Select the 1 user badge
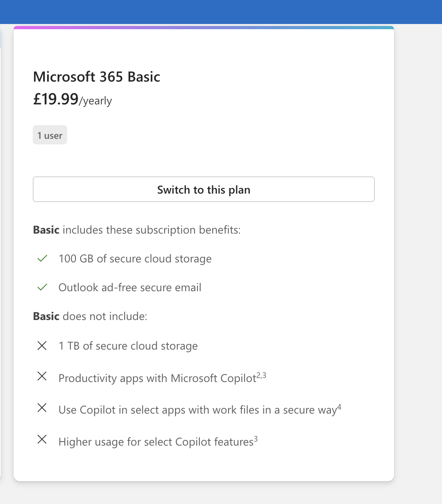 [50, 135]
